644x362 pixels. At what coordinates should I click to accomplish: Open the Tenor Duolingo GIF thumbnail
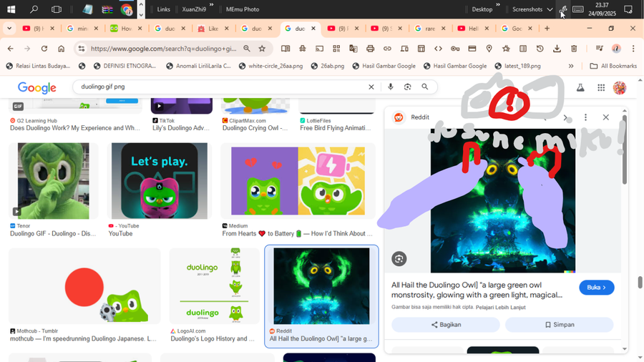click(54, 180)
